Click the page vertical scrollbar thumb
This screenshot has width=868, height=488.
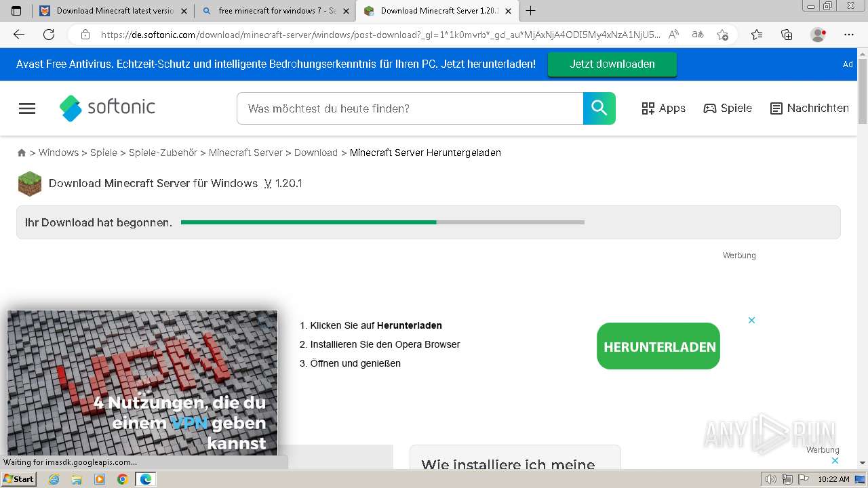(x=863, y=91)
